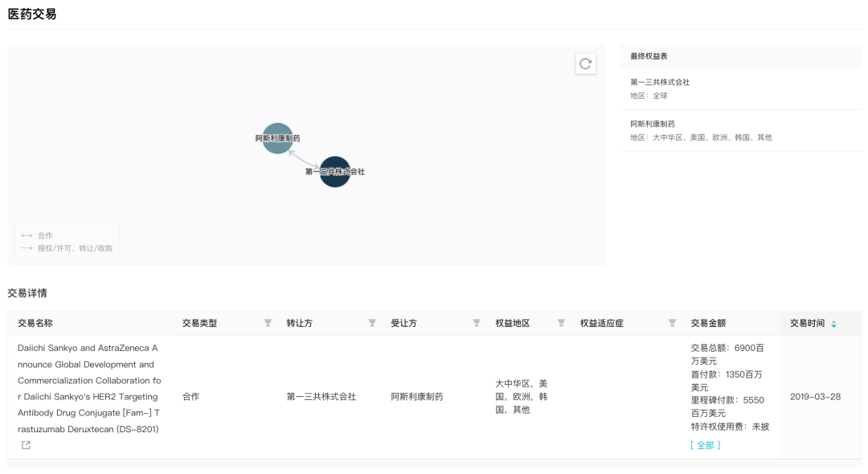Open filter for 权益地区 column

[561, 323]
